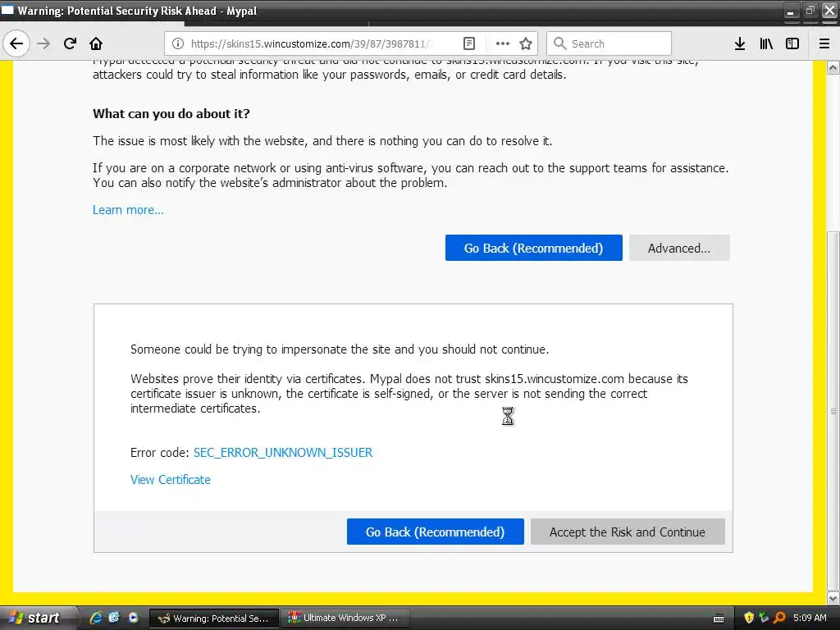
Task: Click the Mypal window title bar icon
Action: click(7, 10)
